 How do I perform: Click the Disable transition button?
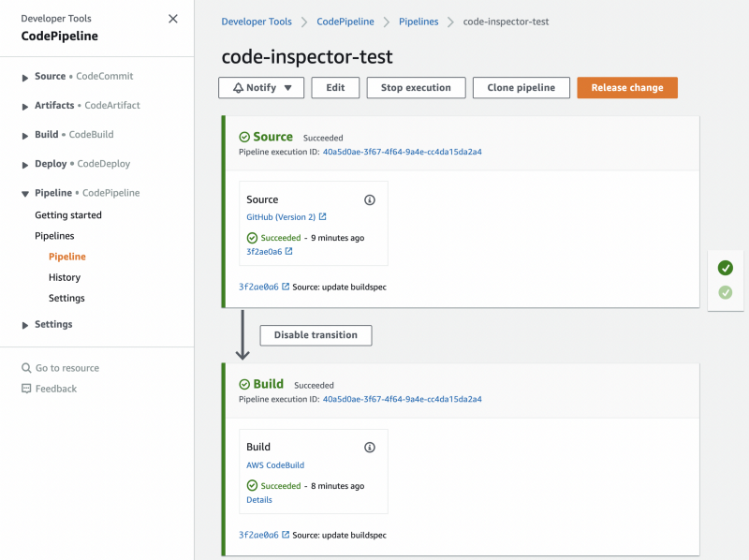click(x=316, y=335)
